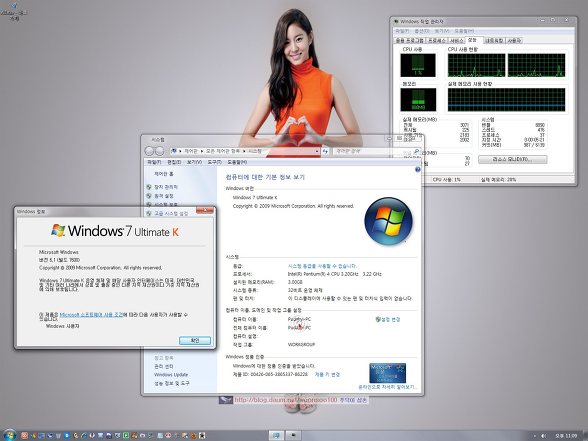The width and height of the screenshot is (588, 441).
Task: Open the 도움말(H) menu in Task Manager
Action: click(464, 31)
